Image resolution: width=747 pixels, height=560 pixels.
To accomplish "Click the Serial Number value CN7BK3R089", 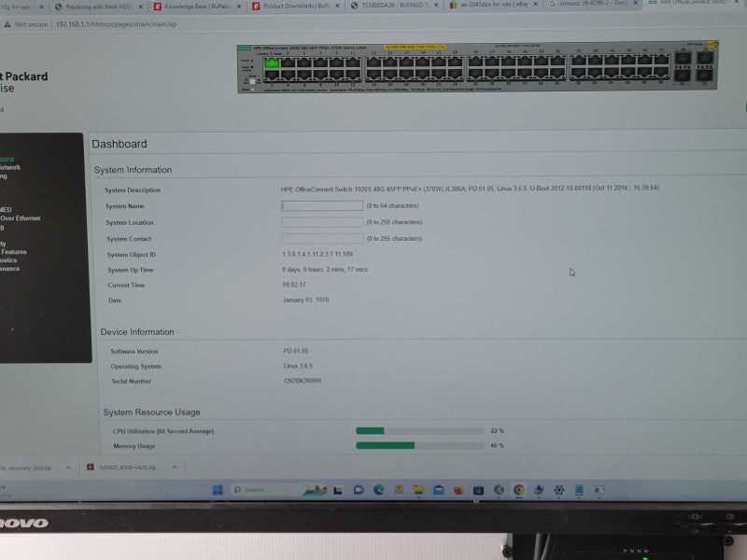I will pyautogui.click(x=303, y=381).
